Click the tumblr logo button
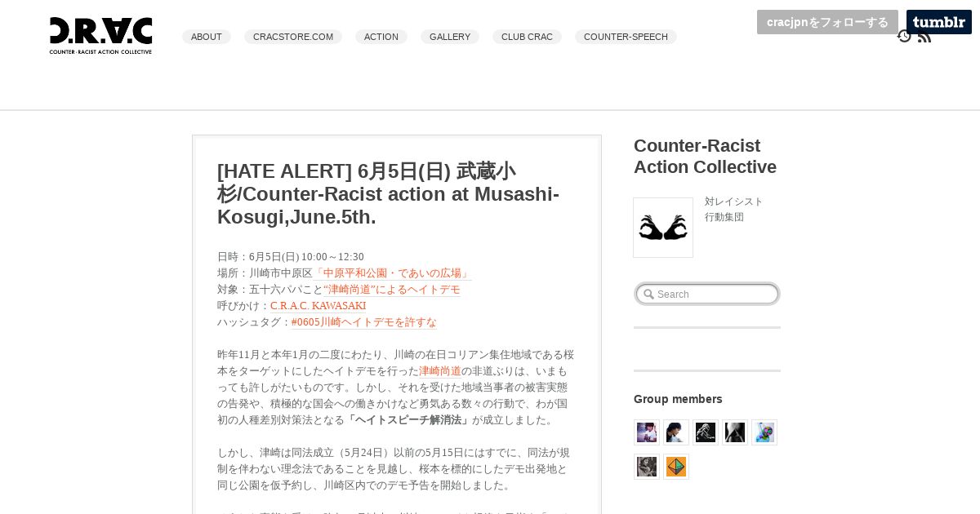This screenshot has width=980, height=514. click(939, 22)
